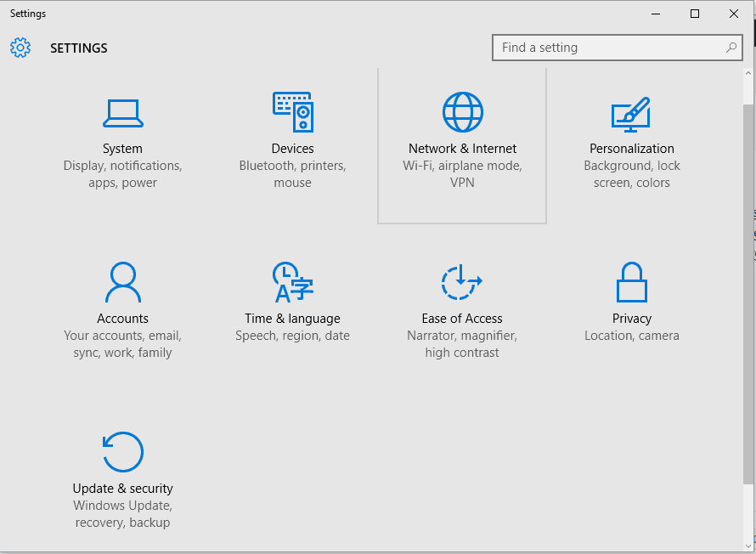The width and height of the screenshot is (756, 554).
Task: Click the Time & language clock icon
Action: (293, 282)
